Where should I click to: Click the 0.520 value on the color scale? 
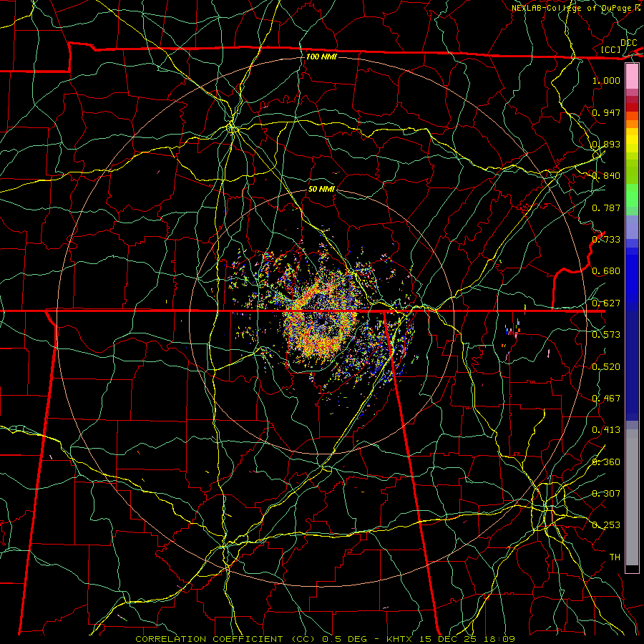pos(606,367)
